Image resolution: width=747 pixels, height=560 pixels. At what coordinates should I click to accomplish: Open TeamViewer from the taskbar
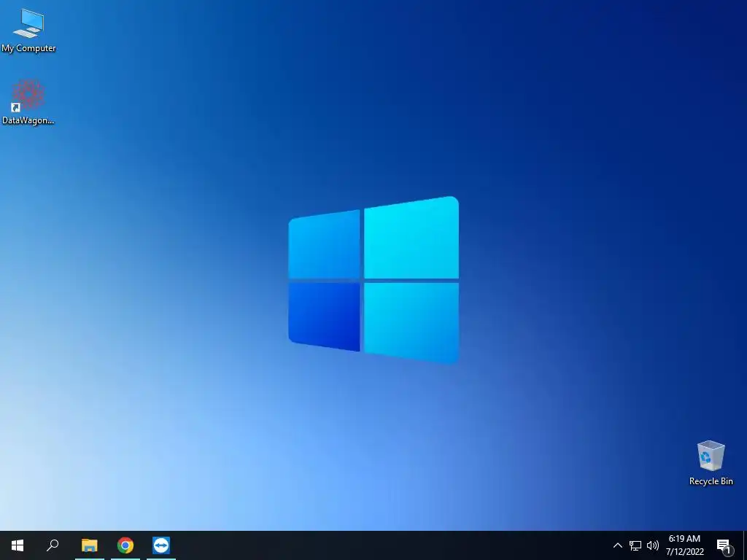pos(161,545)
